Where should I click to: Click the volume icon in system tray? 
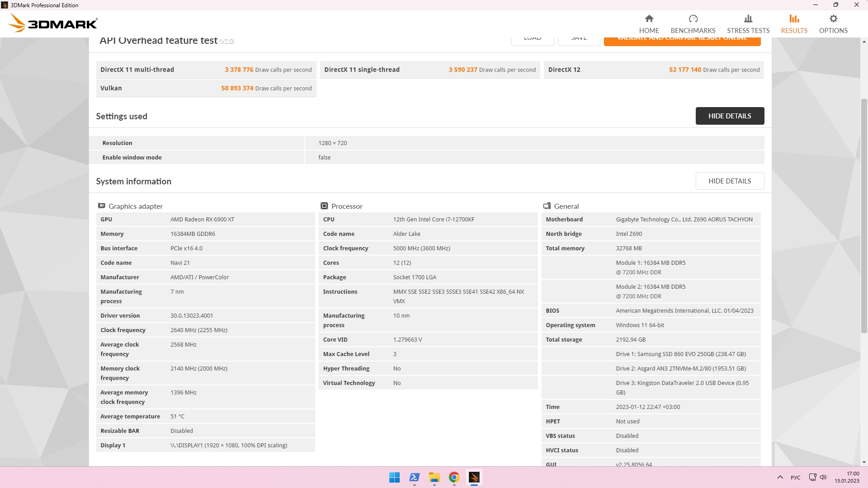point(823,477)
